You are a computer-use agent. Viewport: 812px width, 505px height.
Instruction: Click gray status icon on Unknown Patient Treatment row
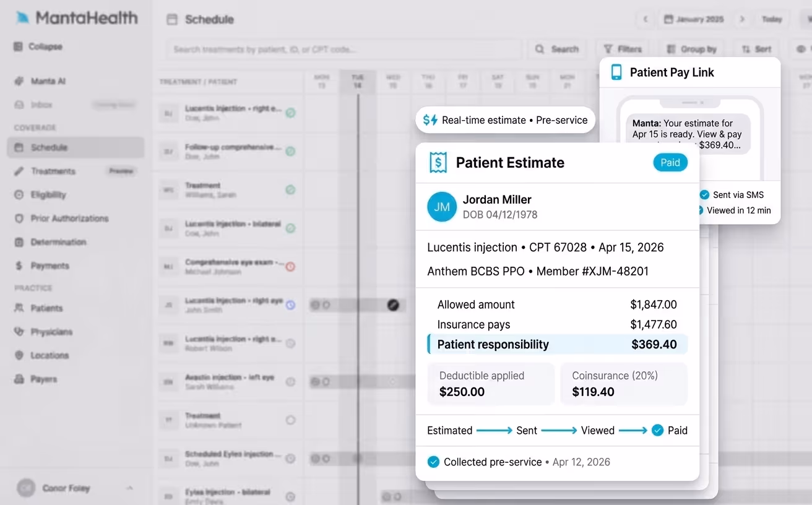(290, 420)
